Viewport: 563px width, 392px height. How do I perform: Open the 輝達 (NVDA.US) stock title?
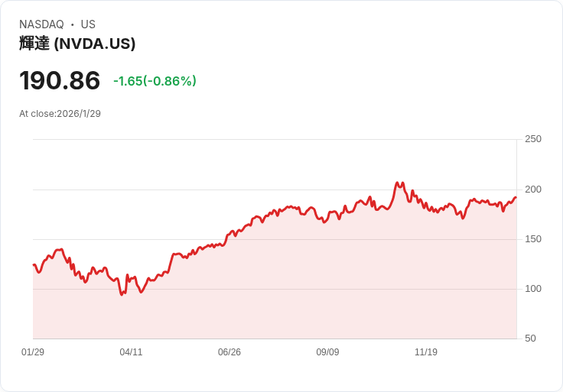coord(77,44)
